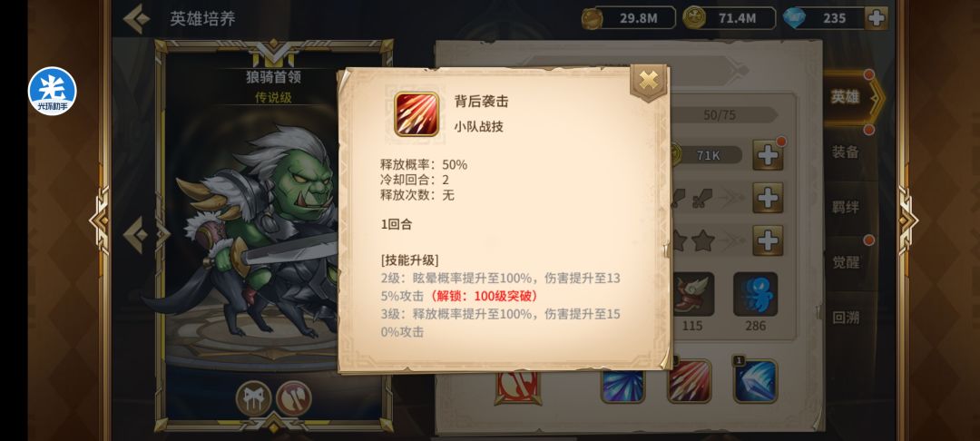Tap the plus button beside 71K

(x=768, y=155)
